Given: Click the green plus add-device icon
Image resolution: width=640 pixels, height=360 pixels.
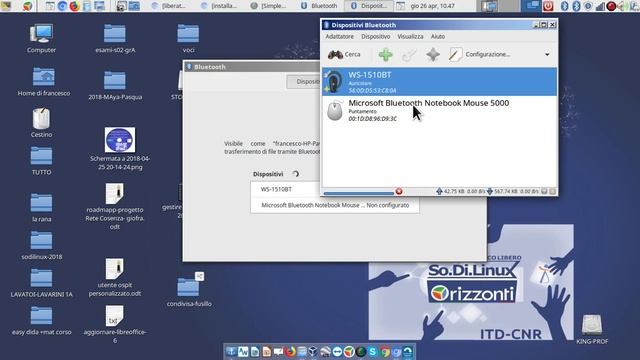Looking at the screenshot, I should 385,55.
